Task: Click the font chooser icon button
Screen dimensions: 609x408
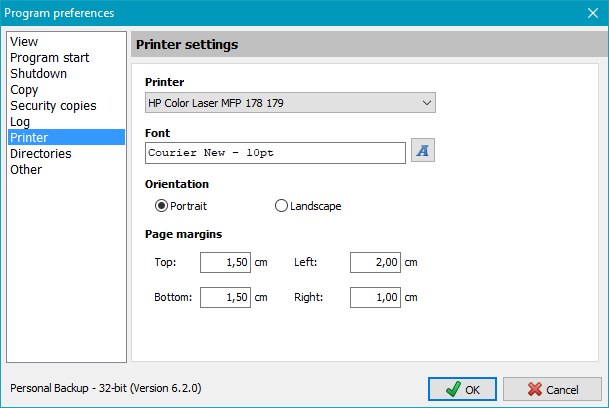Action: pyautogui.click(x=424, y=151)
